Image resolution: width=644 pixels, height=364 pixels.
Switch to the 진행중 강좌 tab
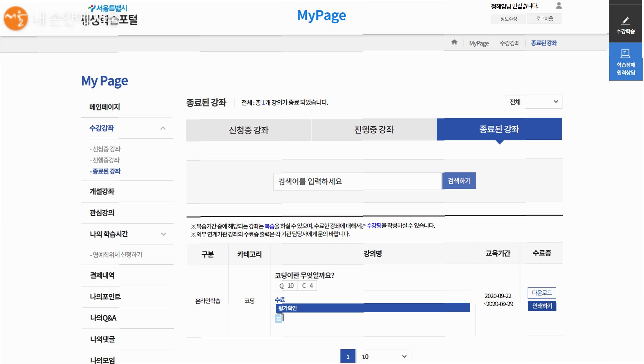(375, 130)
